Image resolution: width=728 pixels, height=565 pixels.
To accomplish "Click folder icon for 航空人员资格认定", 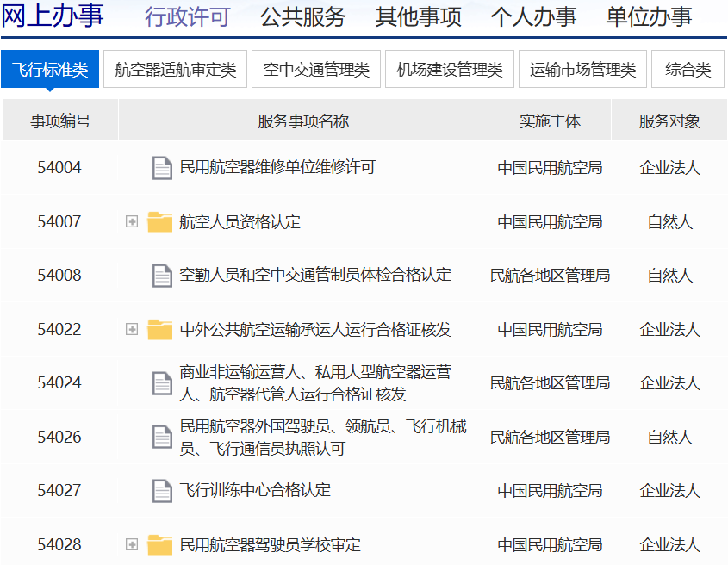I will click(x=159, y=221).
